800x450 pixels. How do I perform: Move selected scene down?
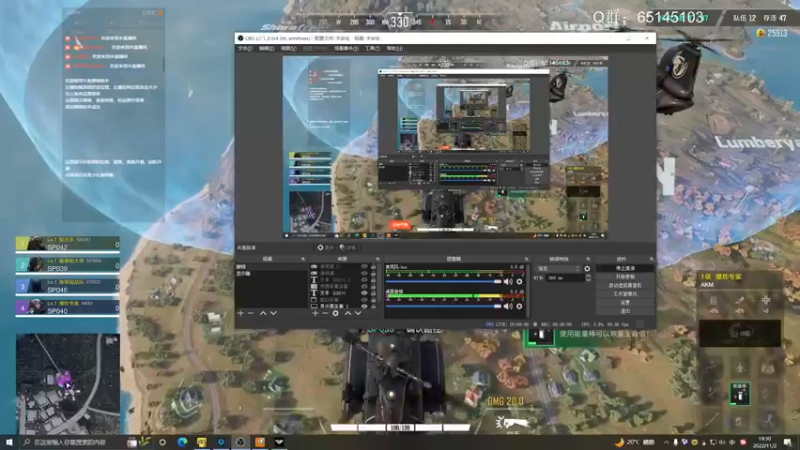(273, 313)
